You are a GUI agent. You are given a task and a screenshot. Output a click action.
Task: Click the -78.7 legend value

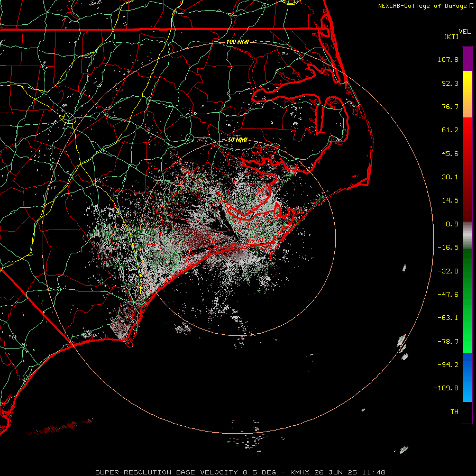click(448, 342)
